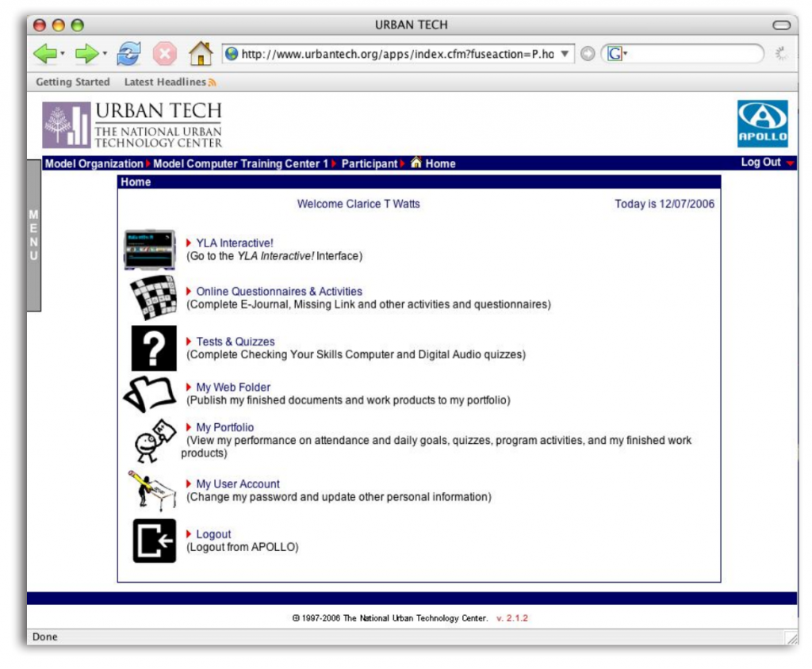Select Model Computer Training Center 1 breadcrumb
Screen dimensions: 812x669
(241, 163)
